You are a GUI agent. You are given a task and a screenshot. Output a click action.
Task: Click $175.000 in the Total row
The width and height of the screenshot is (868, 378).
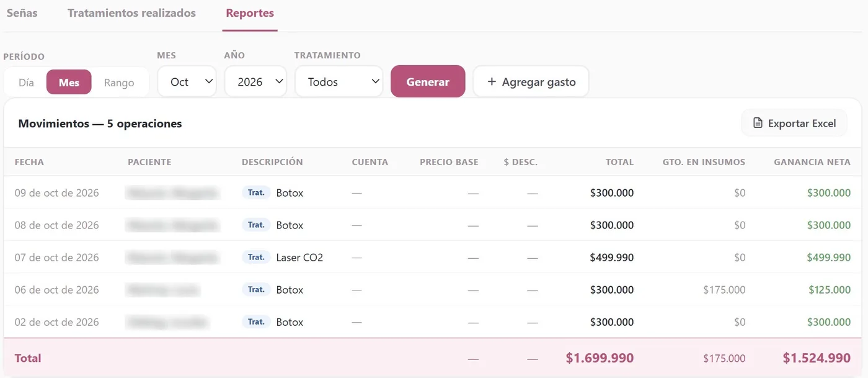(x=724, y=358)
